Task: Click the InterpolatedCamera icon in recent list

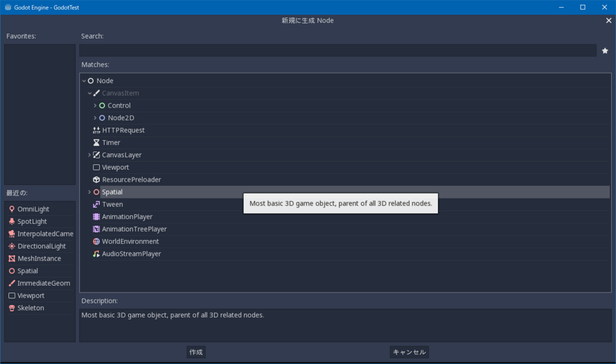Action: pyautogui.click(x=12, y=234)
